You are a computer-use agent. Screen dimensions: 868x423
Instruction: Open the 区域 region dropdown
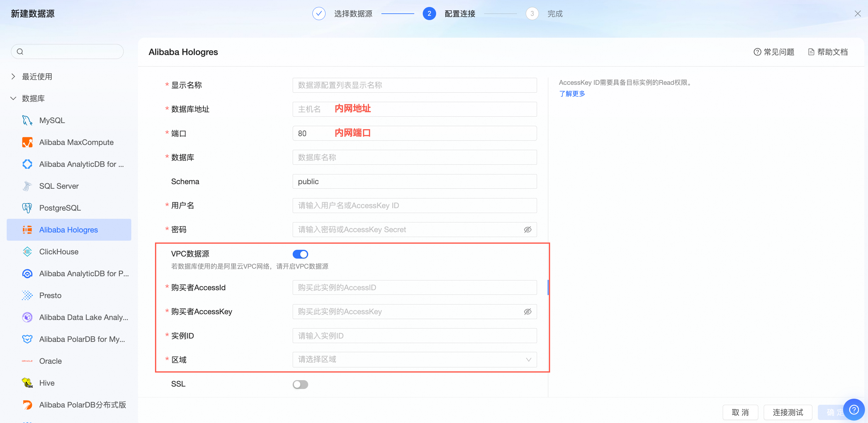[415, 360]
